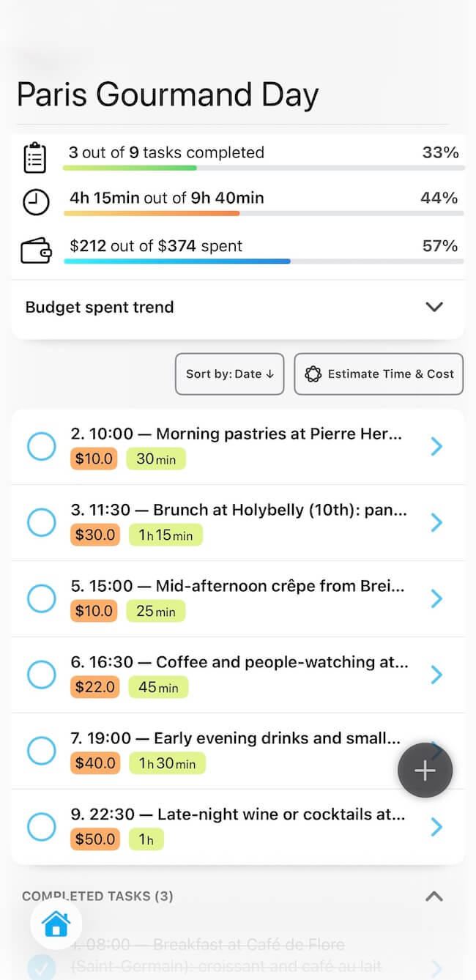Screen dimensions: 476x980
Task: Collapse the Completed Tasks section
Action: click(434, 896)
